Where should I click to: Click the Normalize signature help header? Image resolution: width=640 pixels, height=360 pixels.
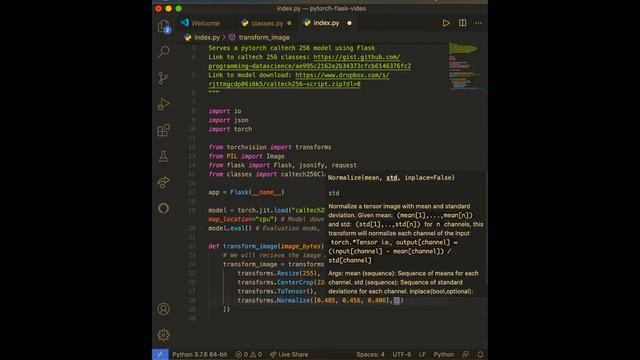(391, 178)
